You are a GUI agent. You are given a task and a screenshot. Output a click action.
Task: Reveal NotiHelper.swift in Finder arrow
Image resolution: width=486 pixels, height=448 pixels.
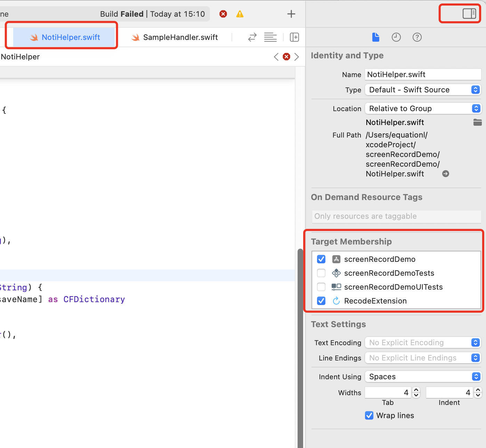[x=446, y=174]
